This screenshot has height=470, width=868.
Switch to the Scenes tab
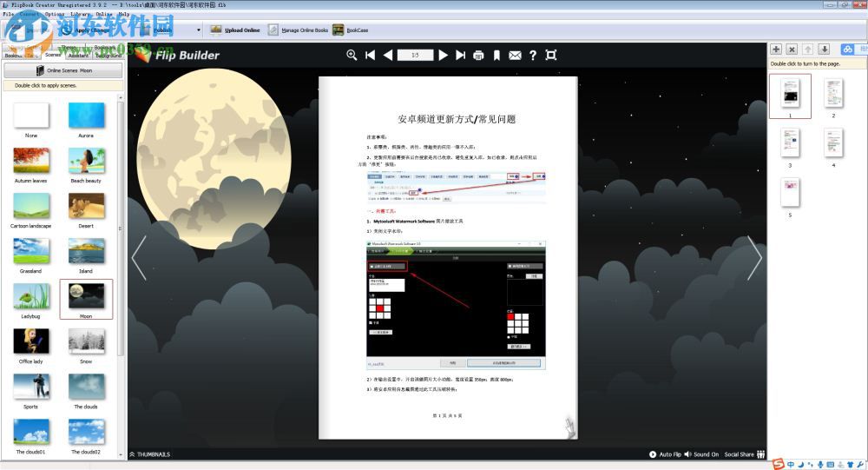(53, 55)
